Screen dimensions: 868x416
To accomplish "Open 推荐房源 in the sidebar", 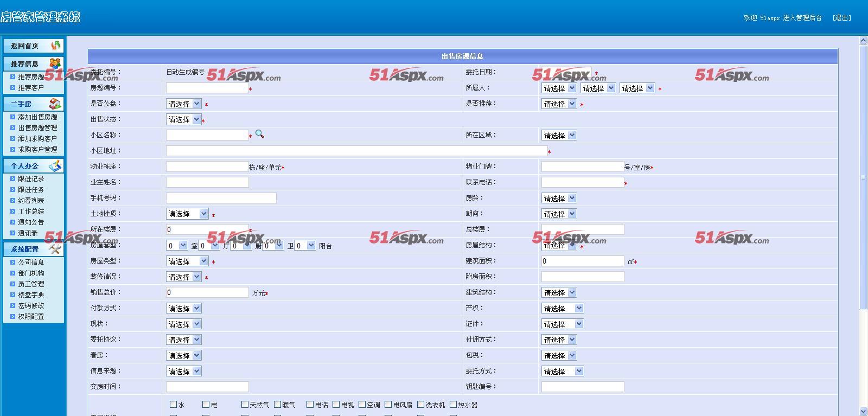I will 31,76.
